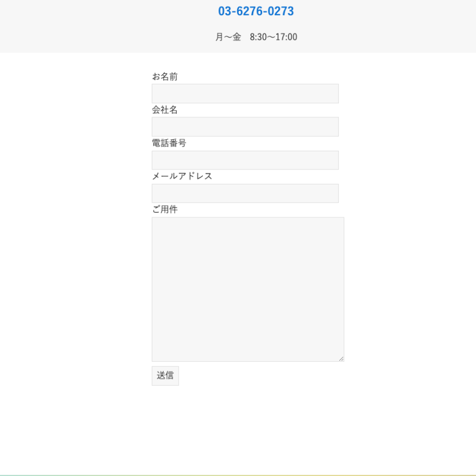The height and width of the screenshot is (476, 476).
Task: Click the resize handle of ご用件 textarea
Action: [x=341, y=359]
